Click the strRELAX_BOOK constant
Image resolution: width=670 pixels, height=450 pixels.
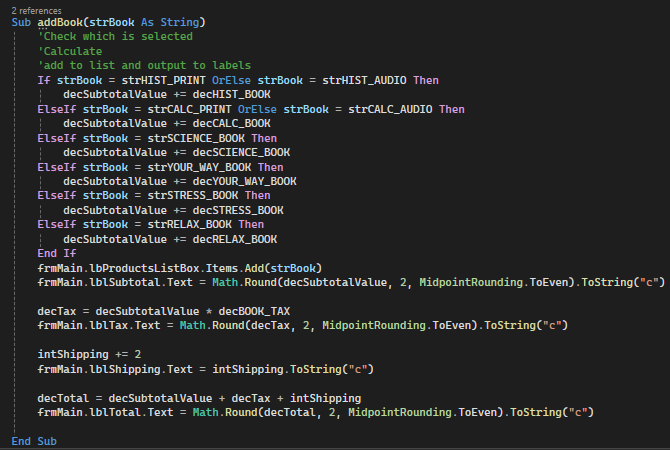coord(189,225)
